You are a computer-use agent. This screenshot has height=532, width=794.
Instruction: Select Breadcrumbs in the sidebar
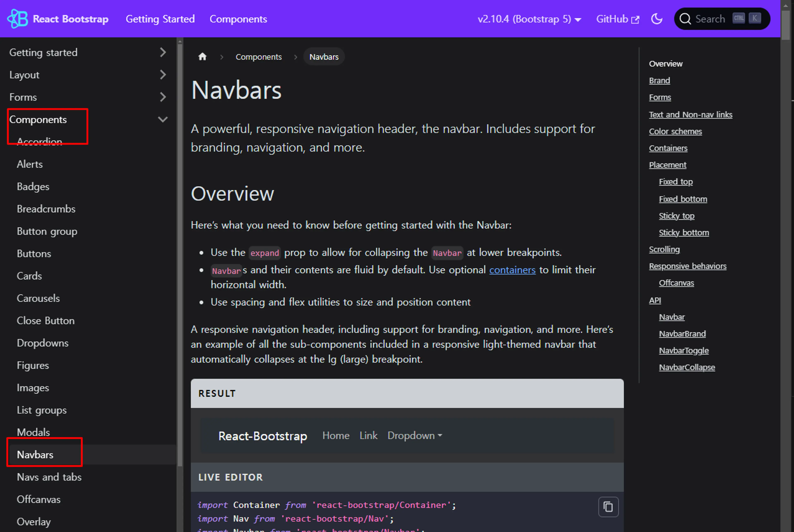tap(46, 209)
